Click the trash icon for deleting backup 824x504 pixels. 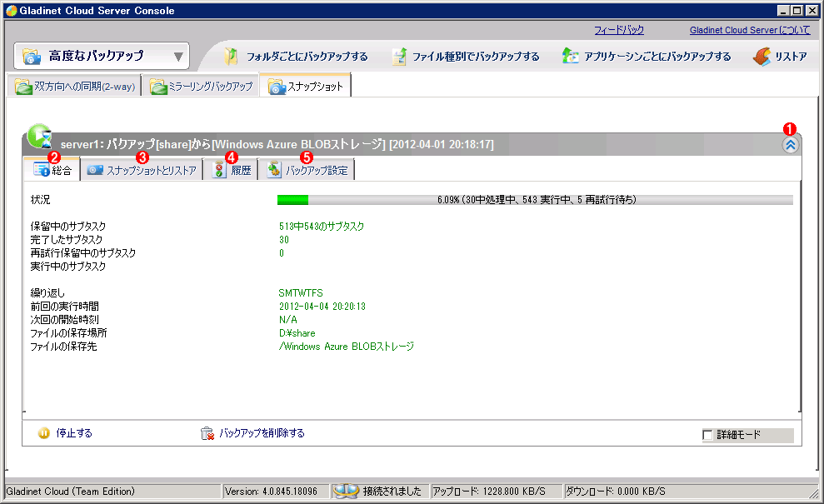click(x=207, y=433)
